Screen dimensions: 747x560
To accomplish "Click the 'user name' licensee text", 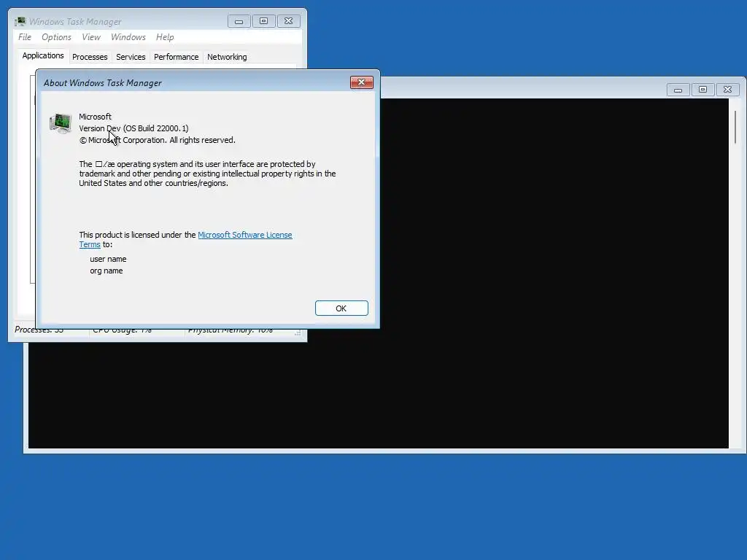I will click(108, 259).
